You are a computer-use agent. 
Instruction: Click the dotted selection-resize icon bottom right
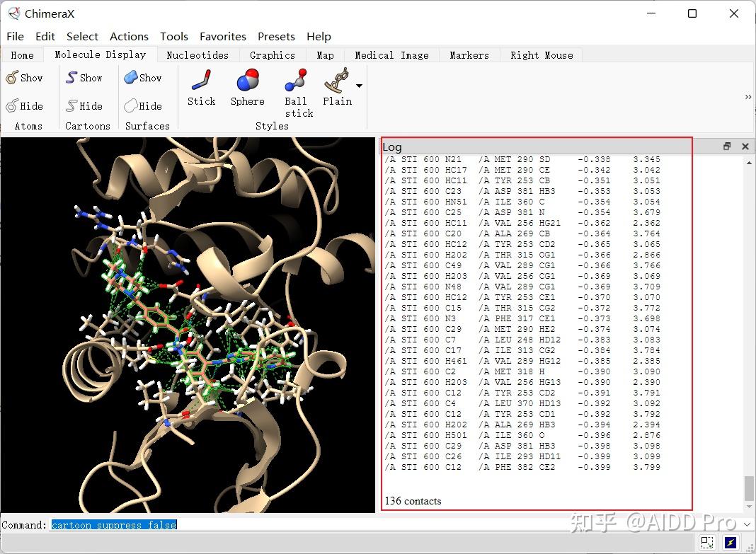tap(706, 541)
